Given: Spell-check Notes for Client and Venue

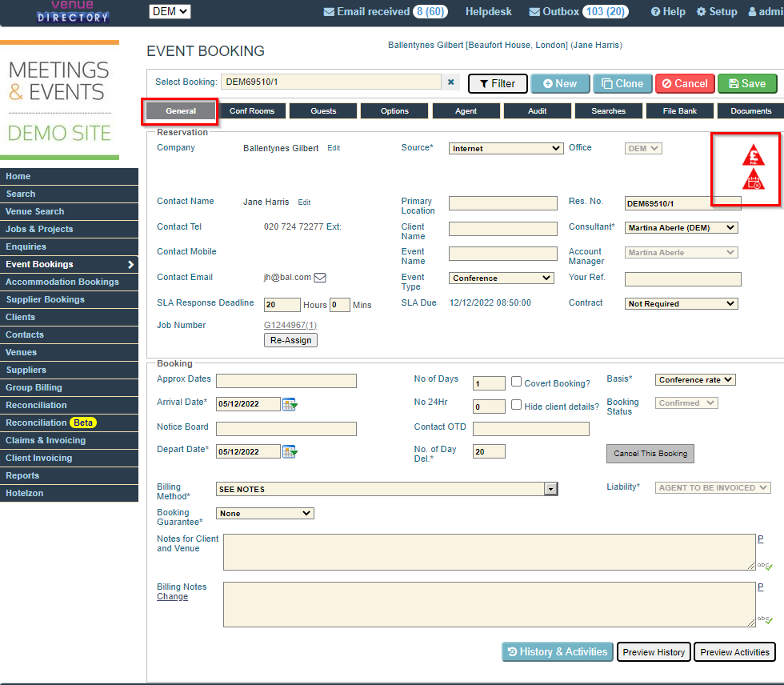Looking at the screenshot, I should [x=765, y=566].
